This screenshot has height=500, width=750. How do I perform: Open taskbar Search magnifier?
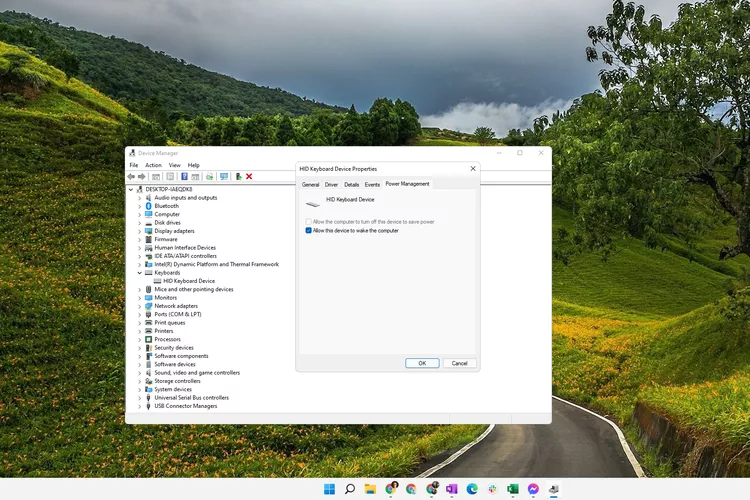point(350,489)
